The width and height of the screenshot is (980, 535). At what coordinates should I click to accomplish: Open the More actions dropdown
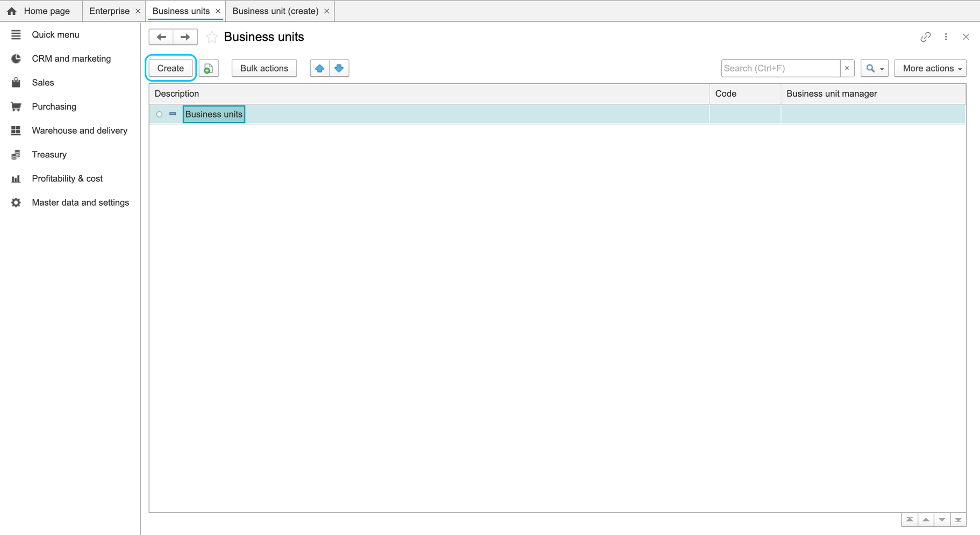tap(931, 68)
